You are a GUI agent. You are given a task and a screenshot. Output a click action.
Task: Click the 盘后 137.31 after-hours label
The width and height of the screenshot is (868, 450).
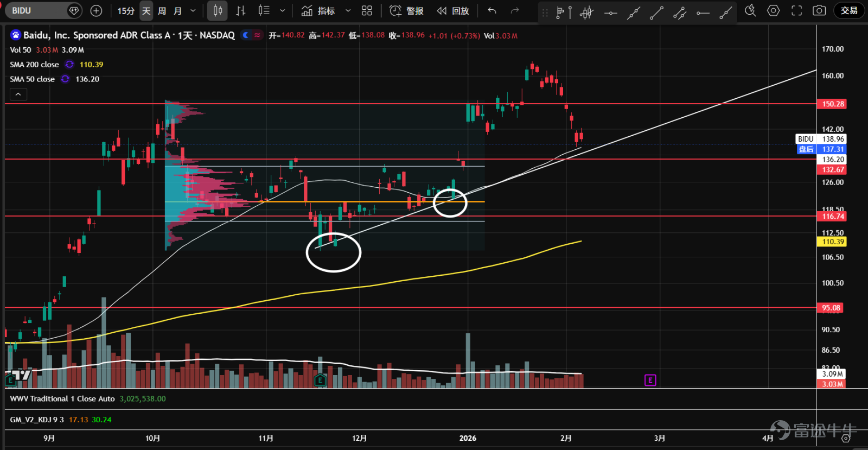point(821,149)
